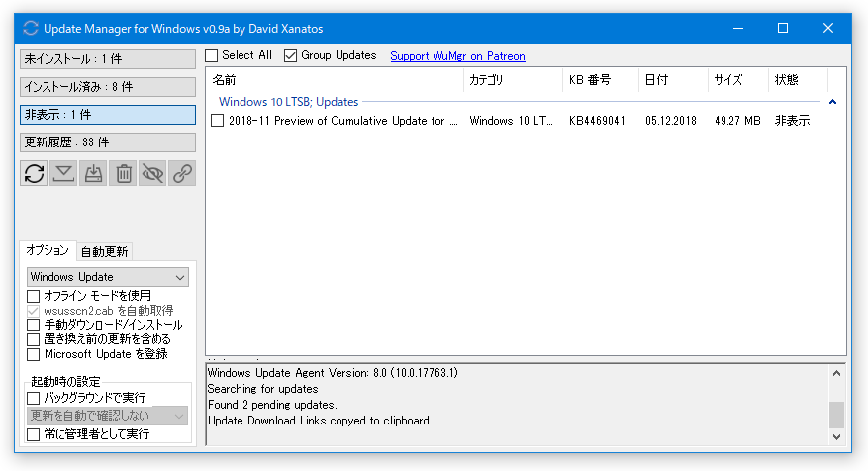
Task: Show インストール済み : 8 件 list
Action: (108, 87)
